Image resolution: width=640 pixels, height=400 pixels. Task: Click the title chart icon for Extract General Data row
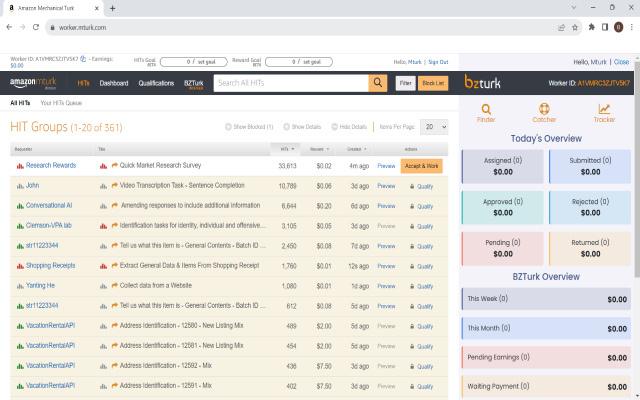click(103, 266)
